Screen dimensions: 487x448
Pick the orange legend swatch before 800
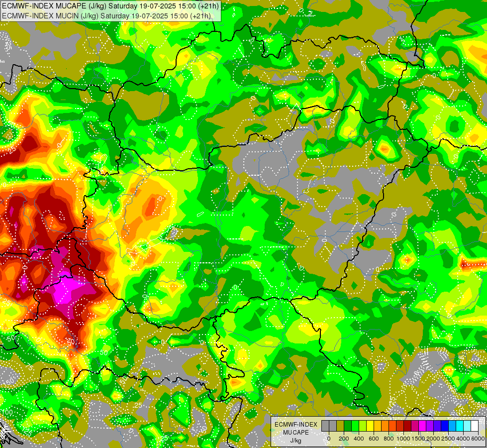tap(385, 426)
